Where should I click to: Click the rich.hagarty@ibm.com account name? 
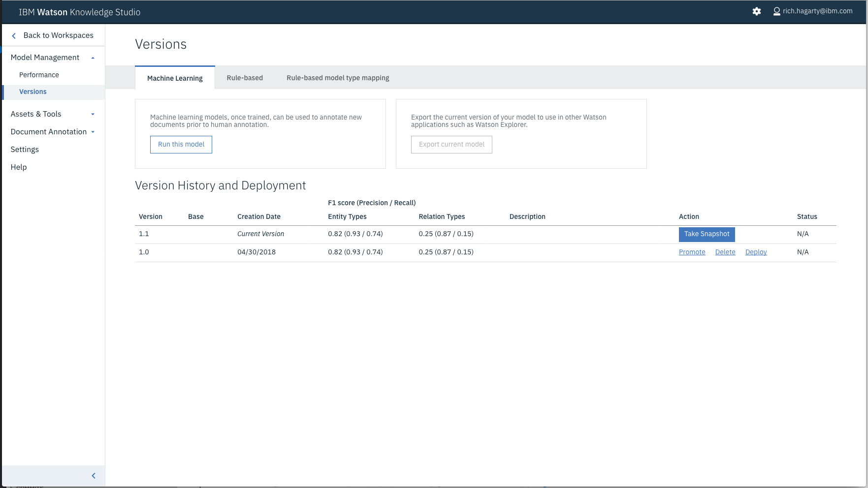pyautogui.click(x=818, y=11)
